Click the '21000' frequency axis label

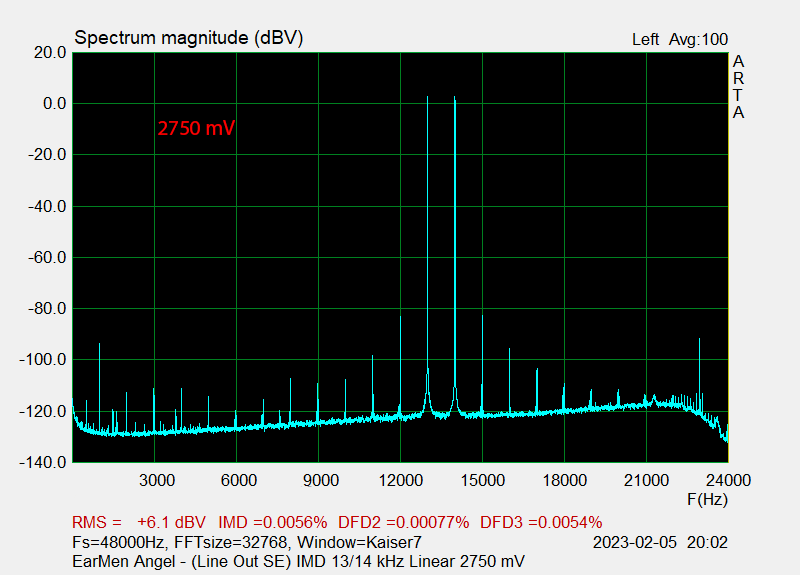coord(646,481)
